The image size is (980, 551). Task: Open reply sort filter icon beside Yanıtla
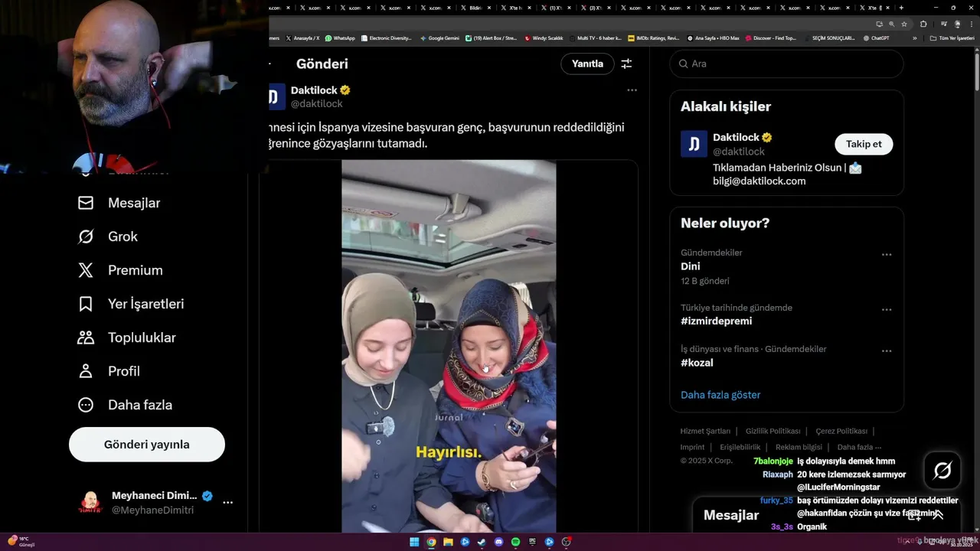[626, 64]
